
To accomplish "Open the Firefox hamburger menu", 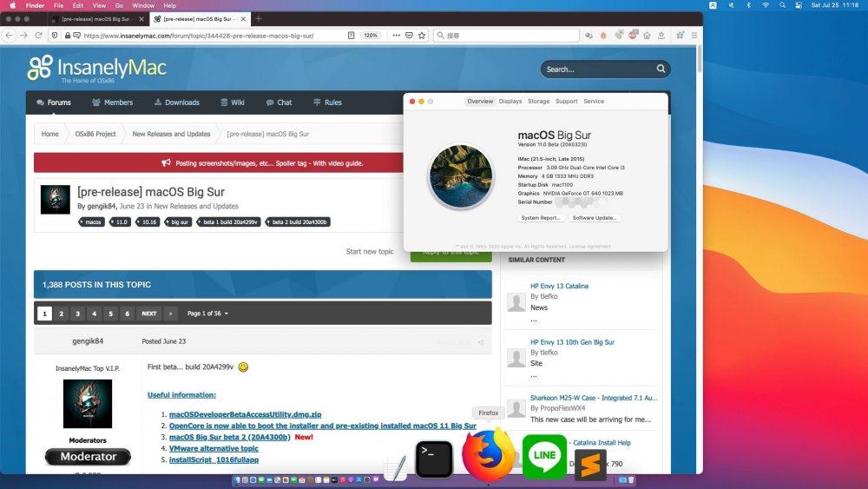I will tap(694, 35).
